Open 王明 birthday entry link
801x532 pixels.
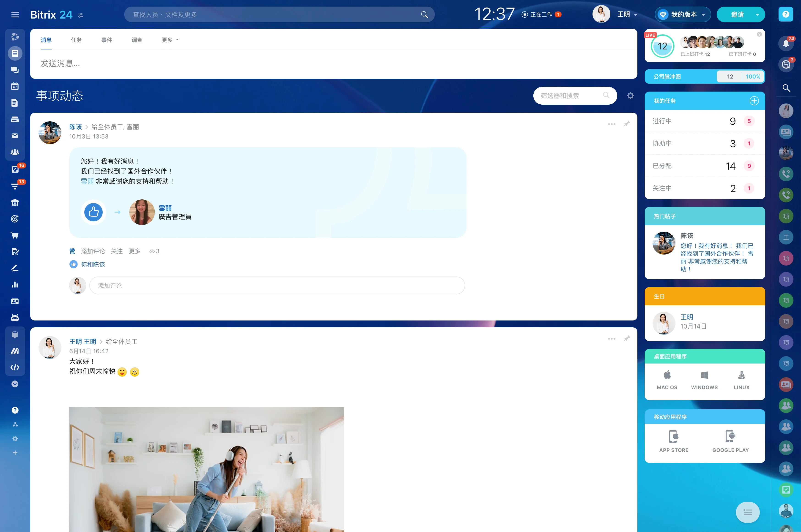(x=687, y=317)
